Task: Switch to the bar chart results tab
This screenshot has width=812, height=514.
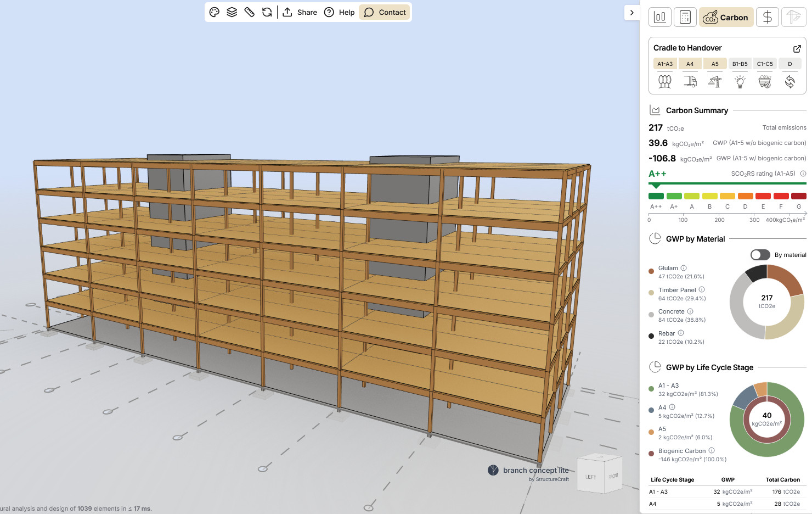Action: coord(660,17)
